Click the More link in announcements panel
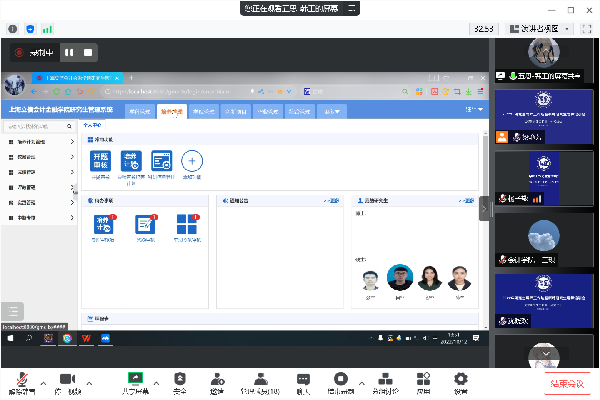The height and width of the screenshot is (400, 600). point(332,201)
